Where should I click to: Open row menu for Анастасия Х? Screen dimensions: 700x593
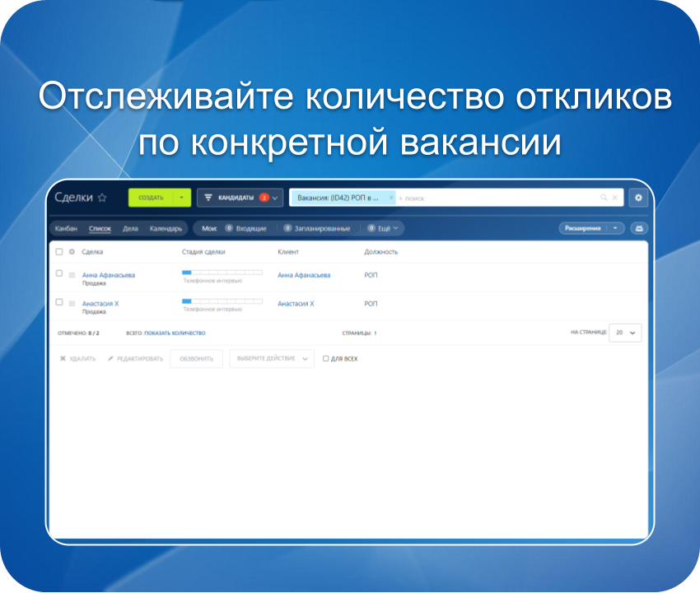coord(72,303)
